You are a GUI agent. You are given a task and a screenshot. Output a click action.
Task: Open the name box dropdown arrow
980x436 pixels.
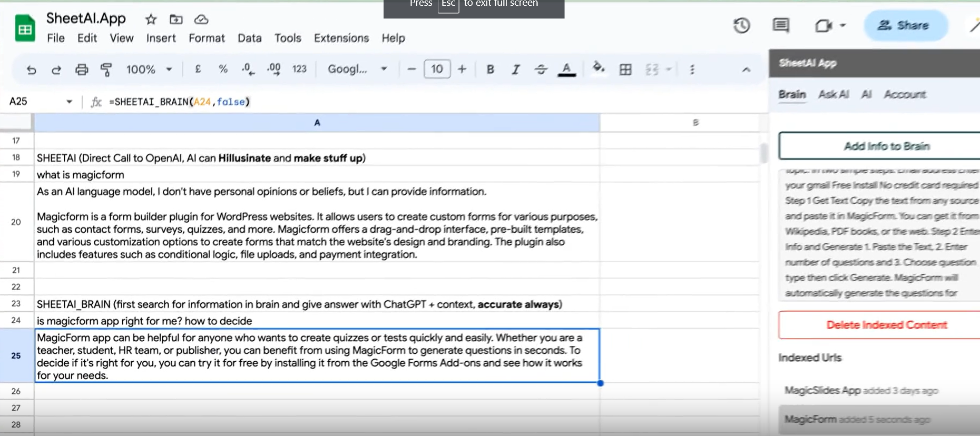pyautogui.click(x=69, y=102)
